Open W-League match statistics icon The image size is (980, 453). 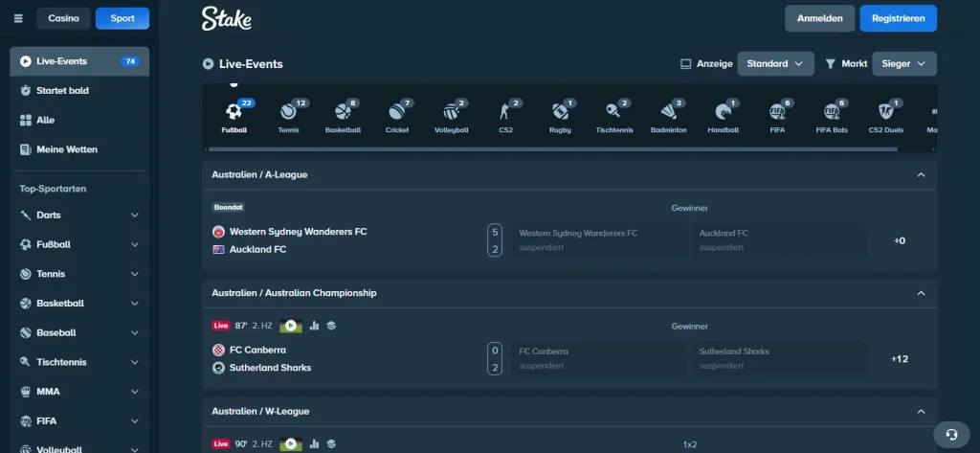point(314,443)
